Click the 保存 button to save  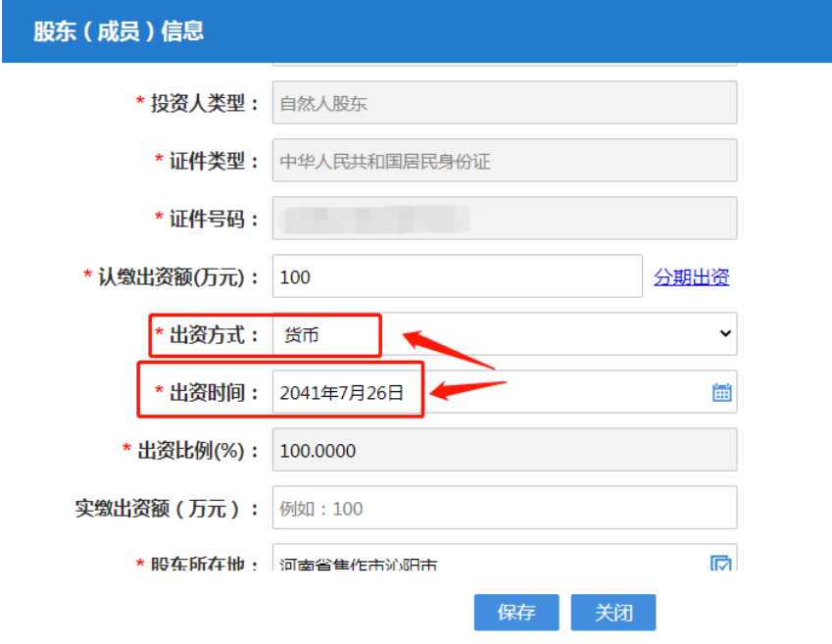click(x=515, y=612)
